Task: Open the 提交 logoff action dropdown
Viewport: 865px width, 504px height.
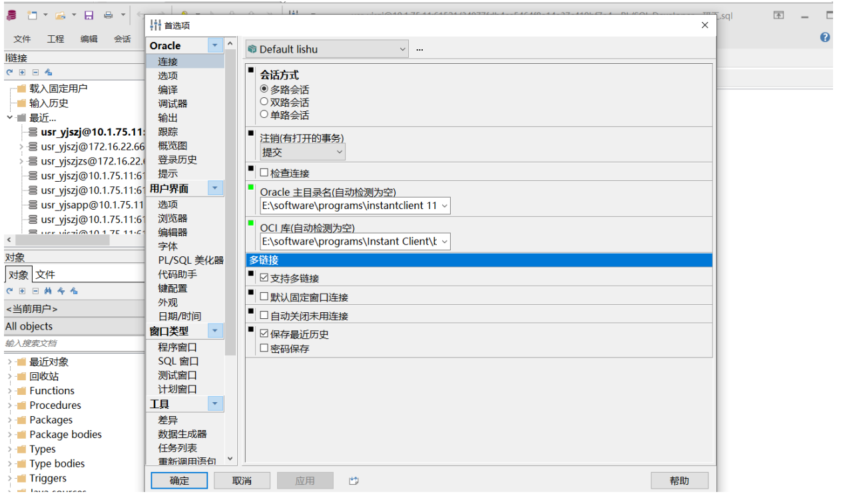Action: pyautogui.click(x=340, y=152)
